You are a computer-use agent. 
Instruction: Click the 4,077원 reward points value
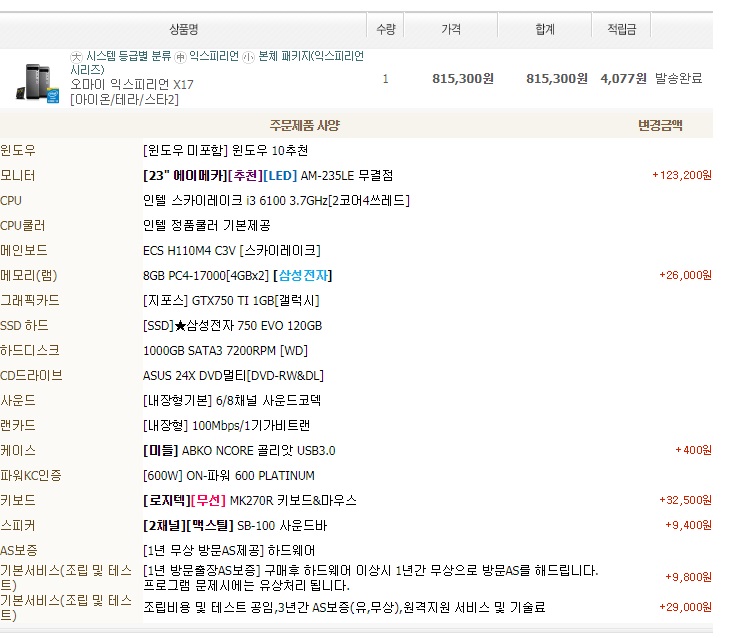pyautogui.click(x=623, y=78)
